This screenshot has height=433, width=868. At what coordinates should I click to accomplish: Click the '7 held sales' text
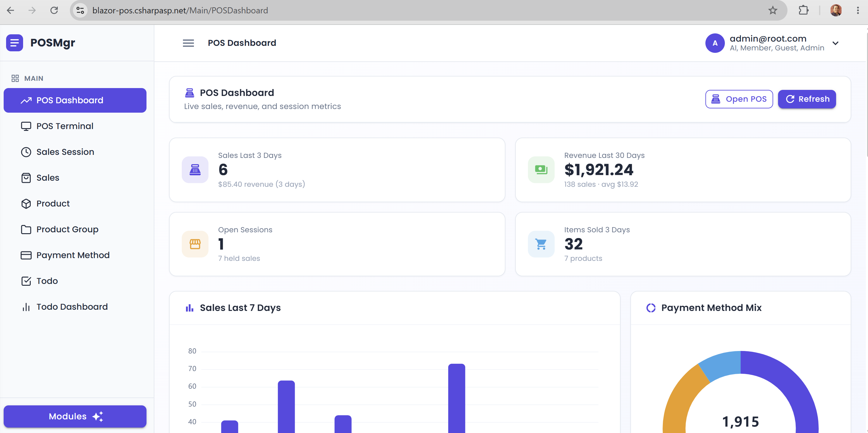pyautogui.click(x=239, y=259)
